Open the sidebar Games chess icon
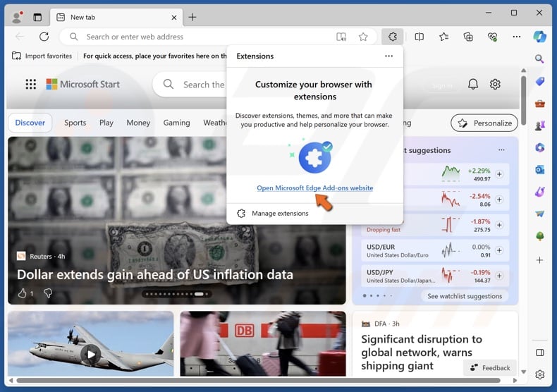 coord(539,125)
